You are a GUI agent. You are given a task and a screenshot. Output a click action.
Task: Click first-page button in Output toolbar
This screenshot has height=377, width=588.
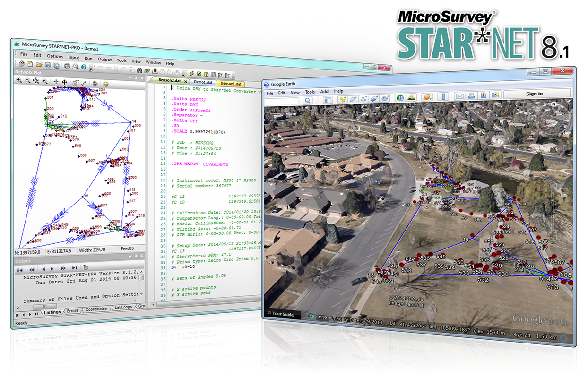(x=20, y=270)
